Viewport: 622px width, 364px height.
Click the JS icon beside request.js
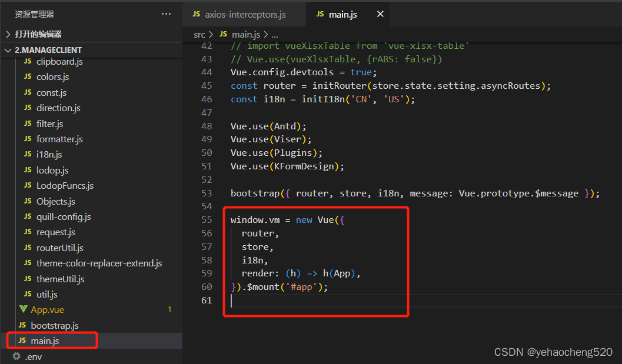(x=28, y=232)
